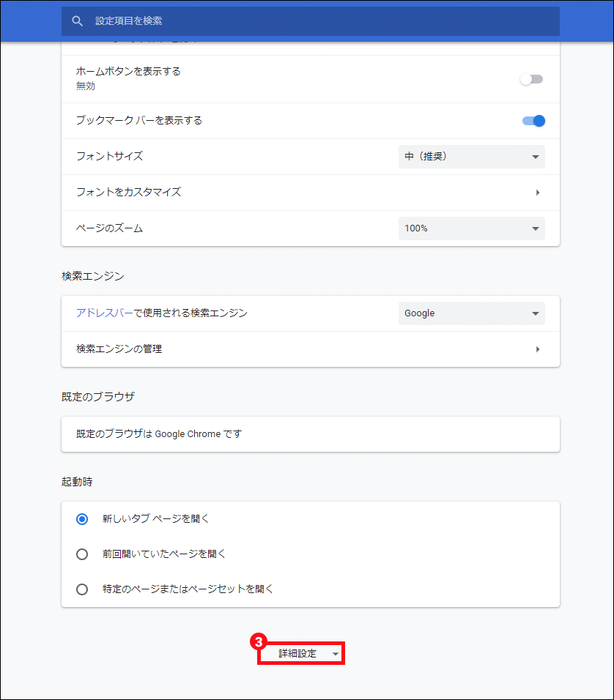Click the arrow icon beside 検索エンジンの管理
614x700 pixels.
point(537,349)
